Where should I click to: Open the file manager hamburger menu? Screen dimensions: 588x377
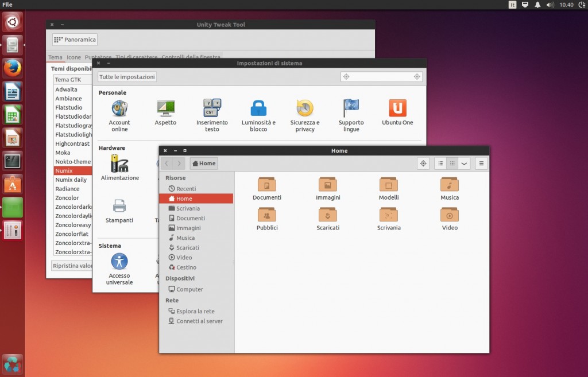pyautogui.click(x=481, y=164)
